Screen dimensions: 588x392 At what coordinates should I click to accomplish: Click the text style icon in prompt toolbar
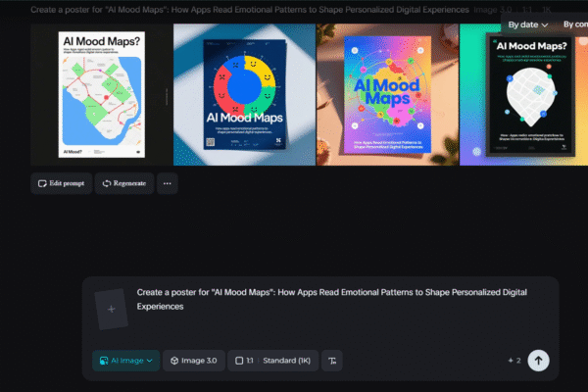[x=333, y=361]
